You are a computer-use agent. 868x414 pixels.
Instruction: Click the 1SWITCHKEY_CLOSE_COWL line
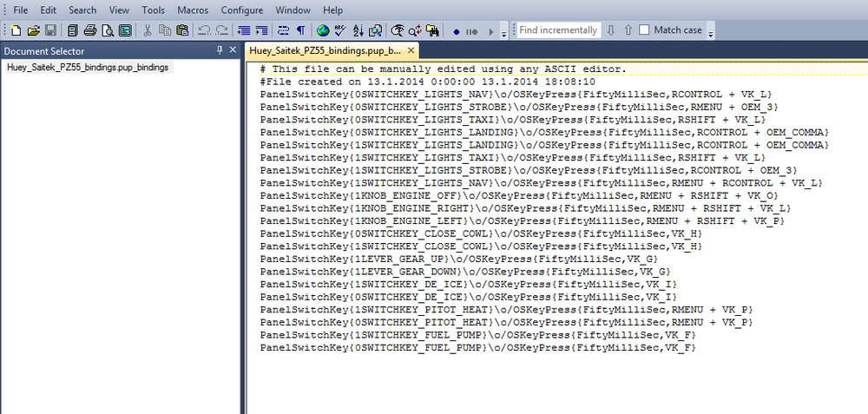[481, 246]
